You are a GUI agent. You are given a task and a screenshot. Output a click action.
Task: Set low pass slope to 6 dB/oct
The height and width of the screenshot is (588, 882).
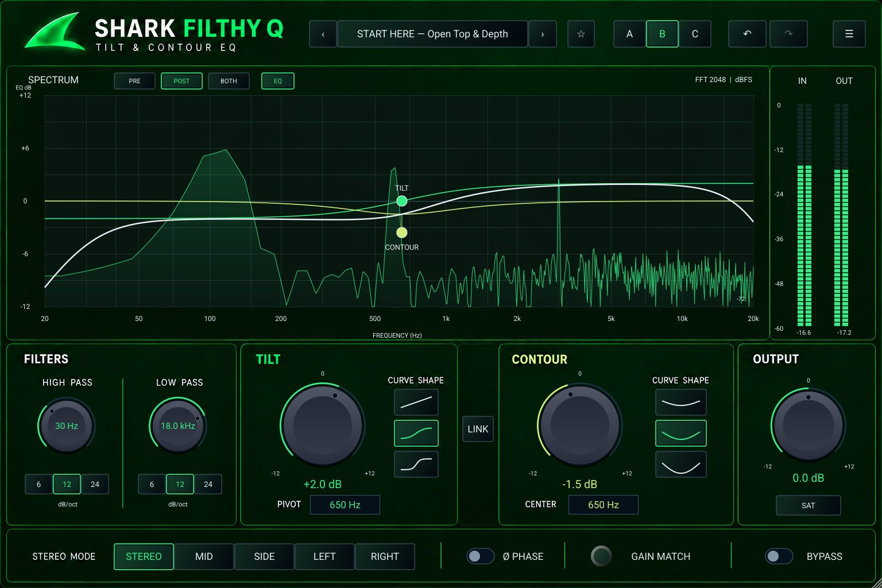coord(152,484)
